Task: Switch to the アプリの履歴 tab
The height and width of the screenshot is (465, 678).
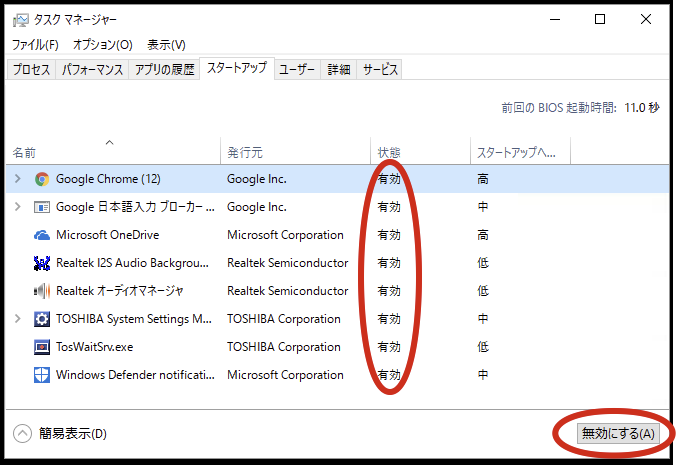Action: 164,70
